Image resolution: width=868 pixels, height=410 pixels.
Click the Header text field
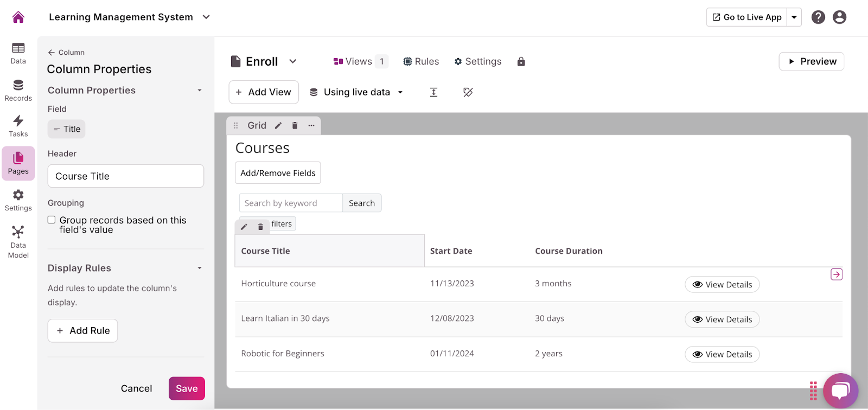[x=126, y=176]
